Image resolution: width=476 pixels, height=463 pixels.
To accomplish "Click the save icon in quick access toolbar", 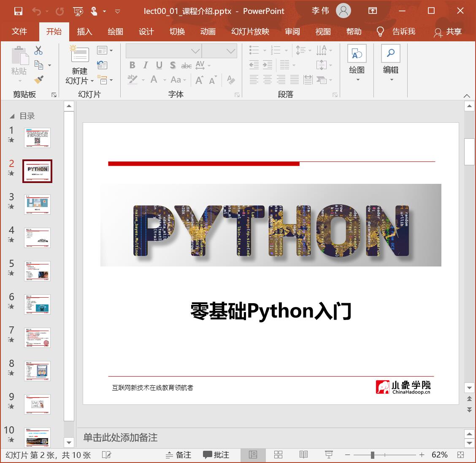I will click(x=18, y=11).
